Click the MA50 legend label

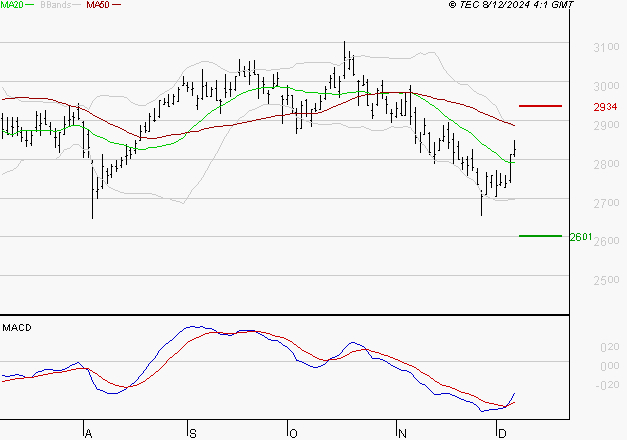(98, 5)
